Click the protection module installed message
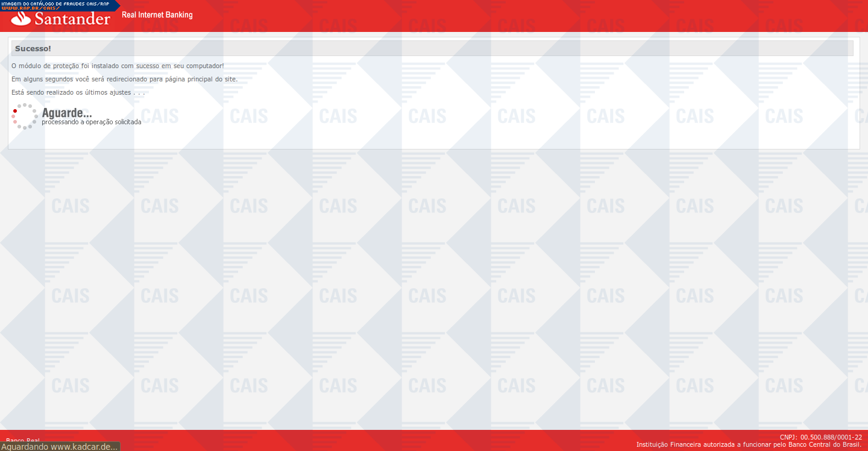The height and width of the screenshot is (451, 868). [x=118, y=66]
